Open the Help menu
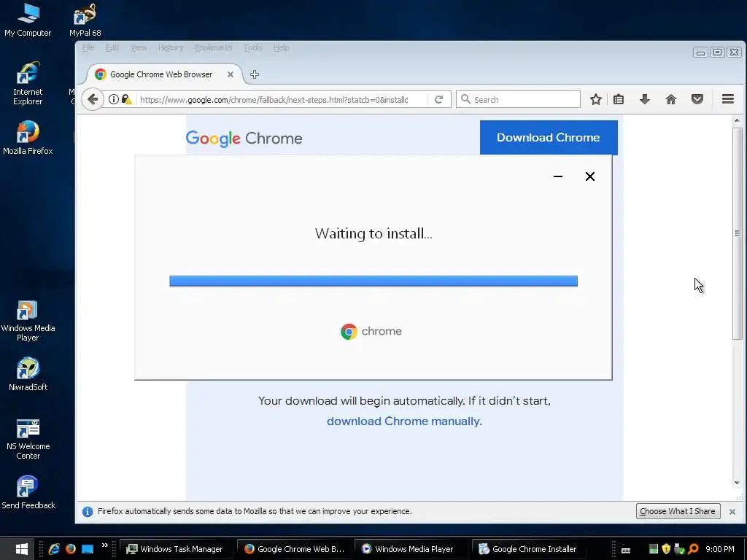747x560 pixels. (282, 47)
